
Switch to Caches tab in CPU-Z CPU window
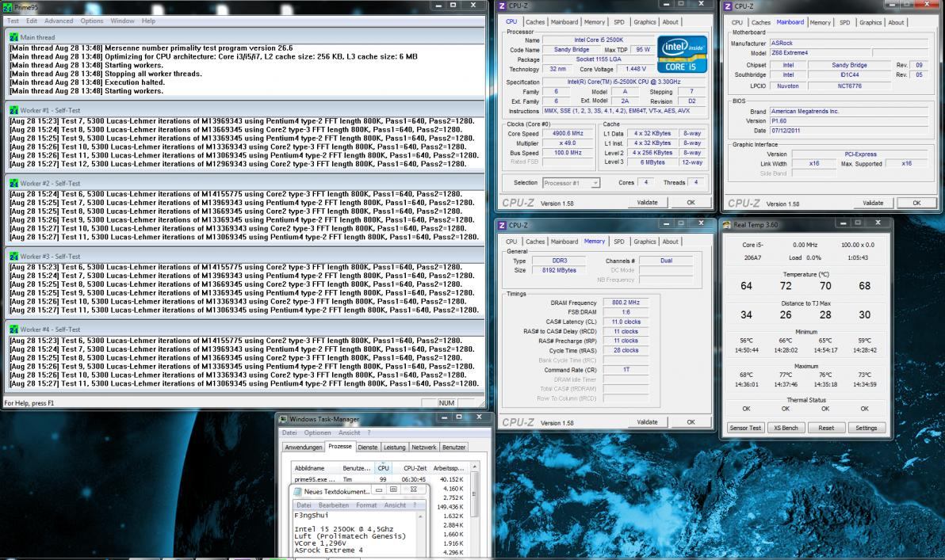tap(534, 22)
